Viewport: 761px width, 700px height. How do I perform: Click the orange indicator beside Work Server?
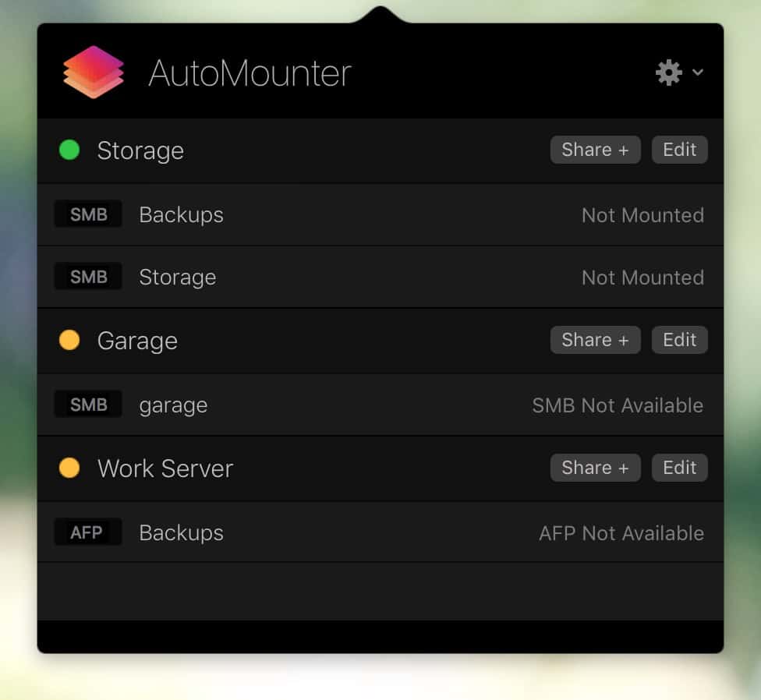pos(69,468)
